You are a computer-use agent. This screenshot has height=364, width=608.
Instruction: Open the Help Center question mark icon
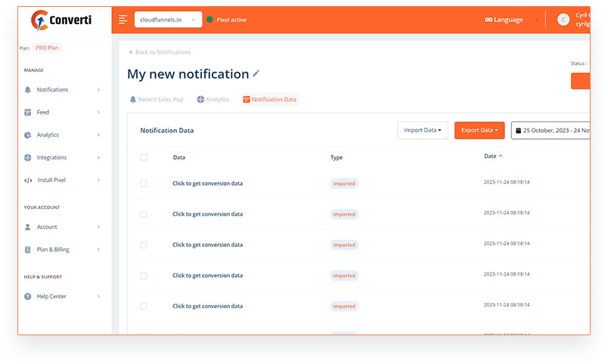(x=27, y=297)
